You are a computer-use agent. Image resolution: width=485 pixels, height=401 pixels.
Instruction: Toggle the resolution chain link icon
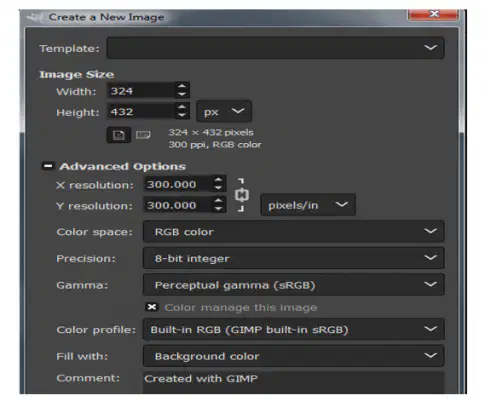242,195
